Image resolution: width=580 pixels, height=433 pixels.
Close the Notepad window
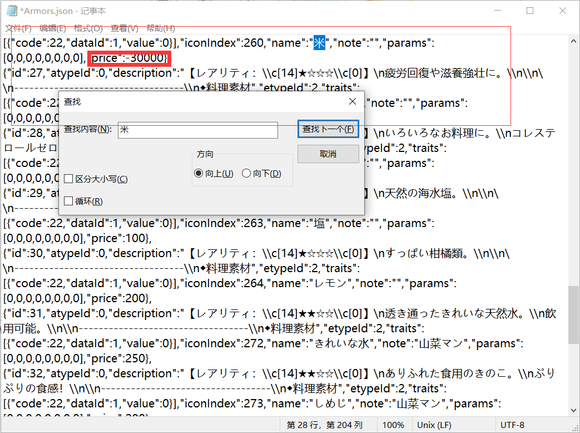[562, 11]
